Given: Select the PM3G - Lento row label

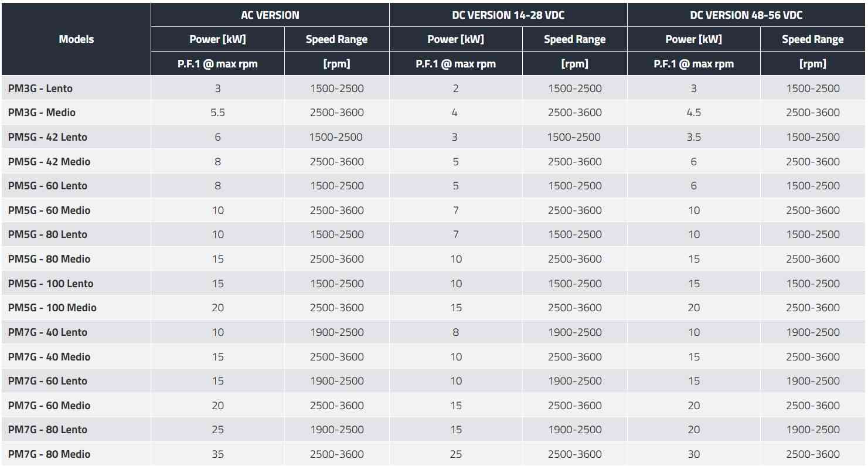Looking at the screenshot, I should [x=40, y=89].
